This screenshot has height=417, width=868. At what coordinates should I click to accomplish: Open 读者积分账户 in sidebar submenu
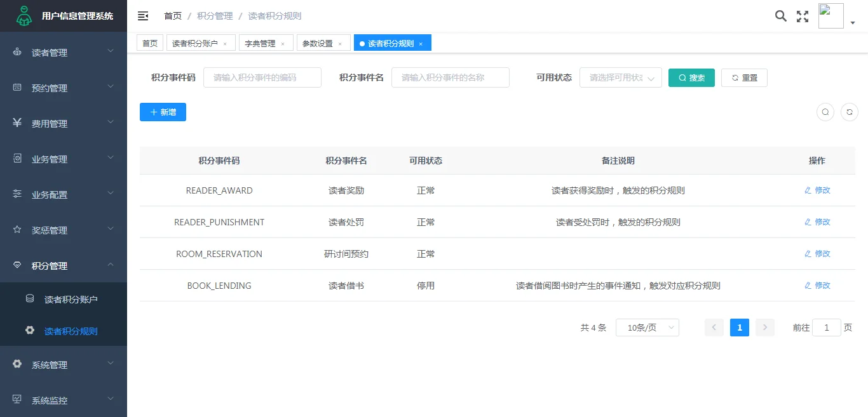(64, 299)
